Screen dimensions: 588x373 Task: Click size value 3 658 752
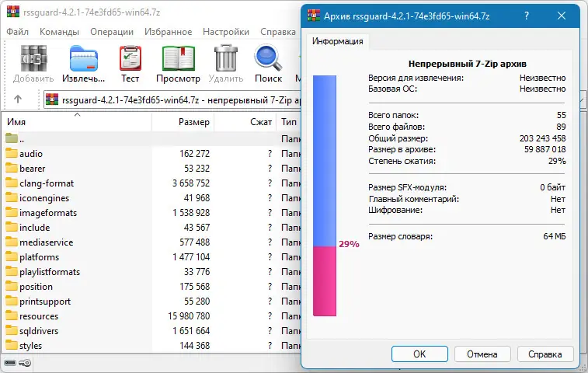tap(191, 183)
